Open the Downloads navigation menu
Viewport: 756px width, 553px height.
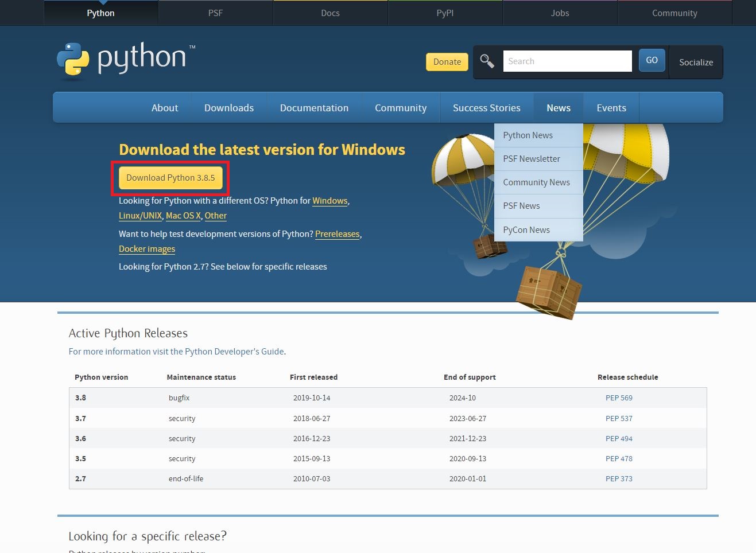[x=229, y=108]
